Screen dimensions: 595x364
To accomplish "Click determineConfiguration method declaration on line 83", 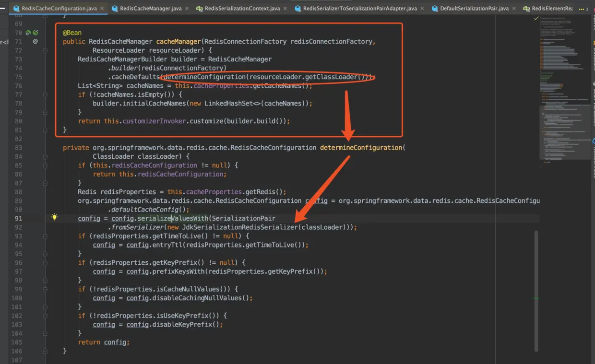I will tap(361, 148).
